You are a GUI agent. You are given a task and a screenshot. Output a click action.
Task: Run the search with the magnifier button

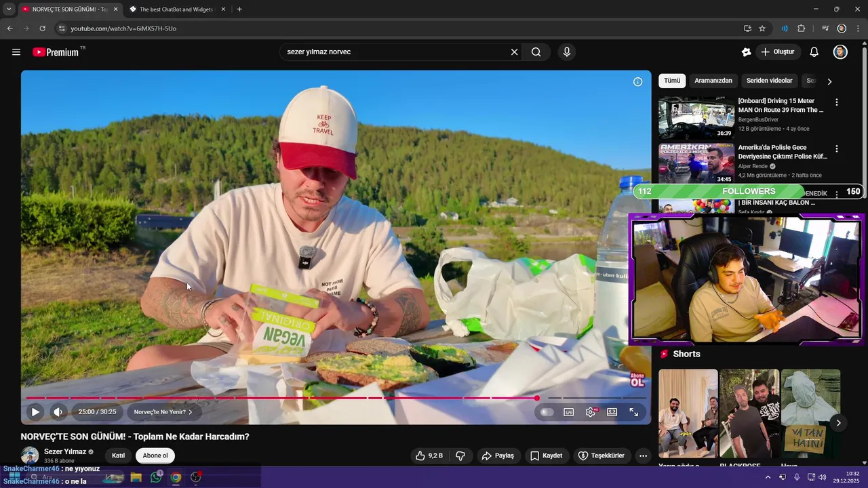coord(536,52)
